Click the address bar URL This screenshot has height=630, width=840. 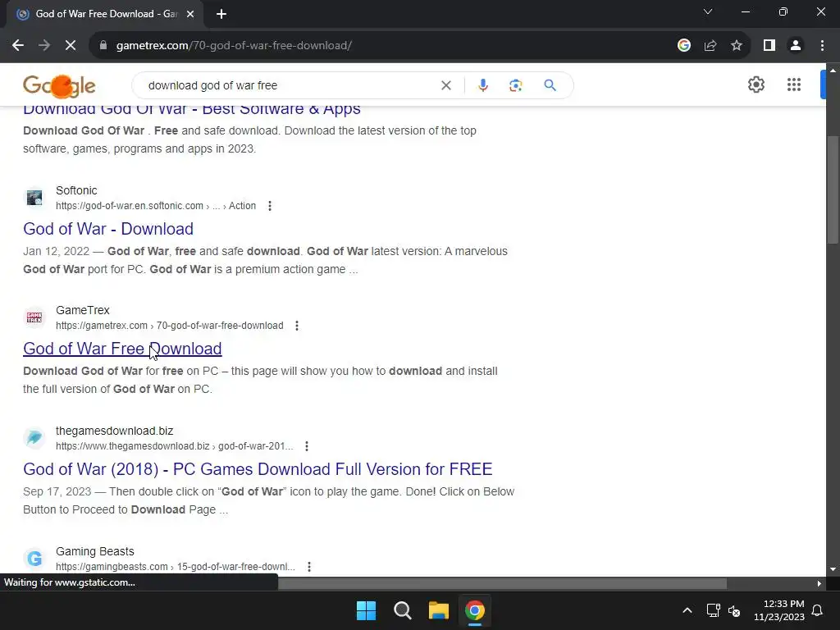234,46
